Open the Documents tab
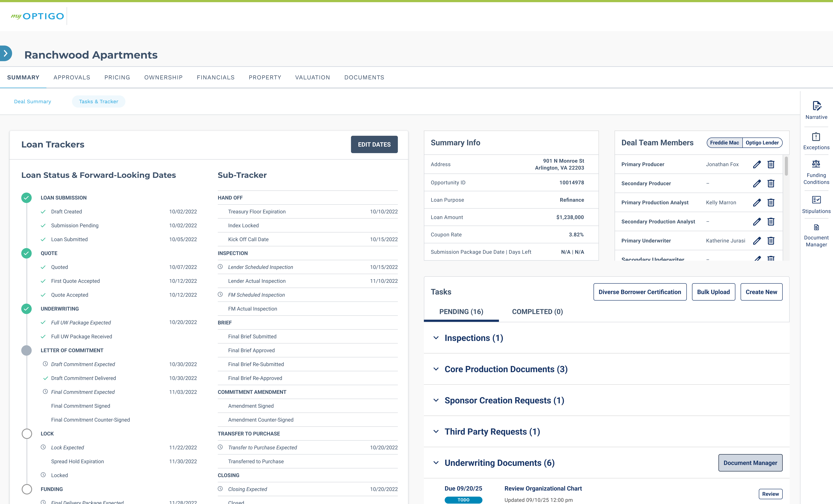The image size is (833, 504). click(364, 77)
